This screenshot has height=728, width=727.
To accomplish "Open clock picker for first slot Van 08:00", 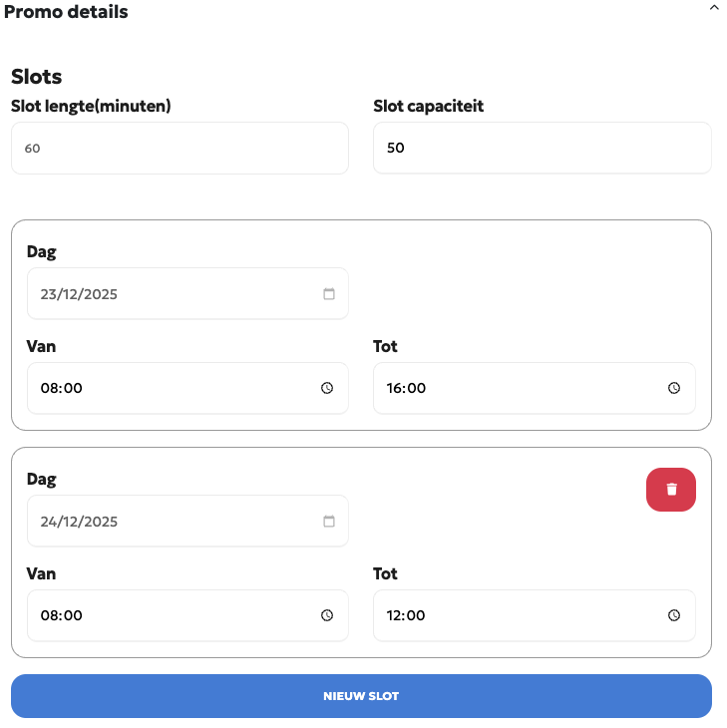I will (327, 388).
